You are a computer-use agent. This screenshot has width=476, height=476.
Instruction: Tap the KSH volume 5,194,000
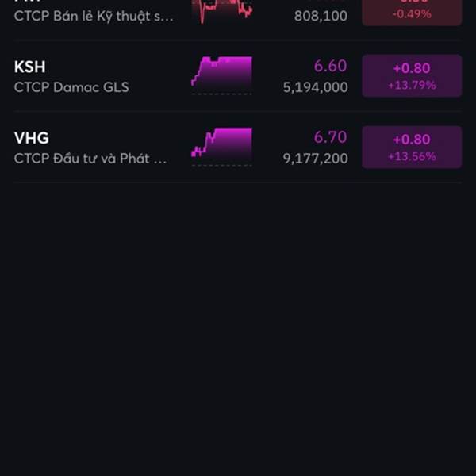[x=315, y=87]
